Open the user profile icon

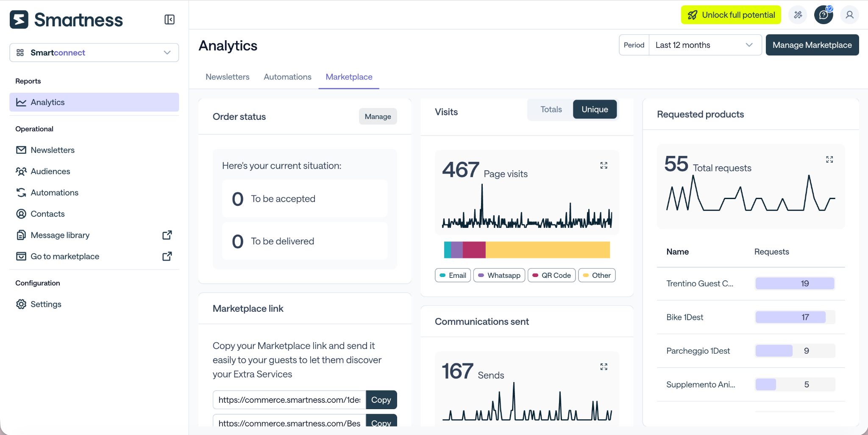pos(849,15)
